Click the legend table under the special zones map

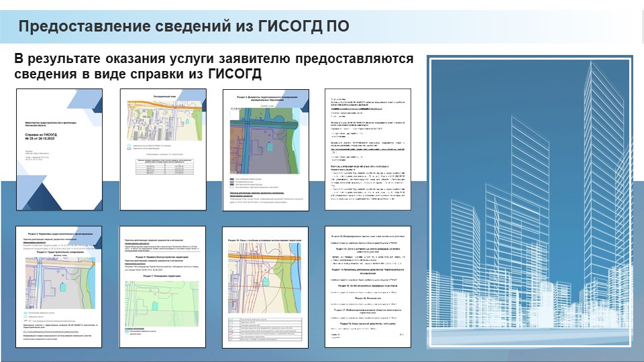click(265, 330)
